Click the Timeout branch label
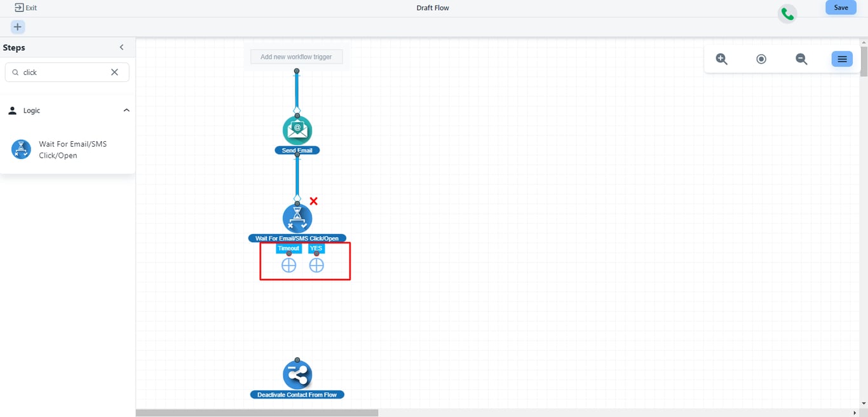Viewport: 868px width, 417px height. (288, 249)
